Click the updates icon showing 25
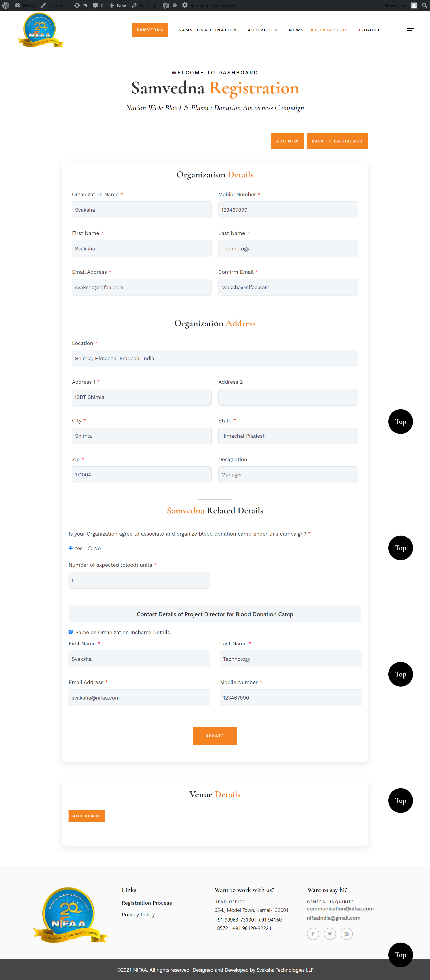This screenshot has height=980, width=430. tap(81, 5)
